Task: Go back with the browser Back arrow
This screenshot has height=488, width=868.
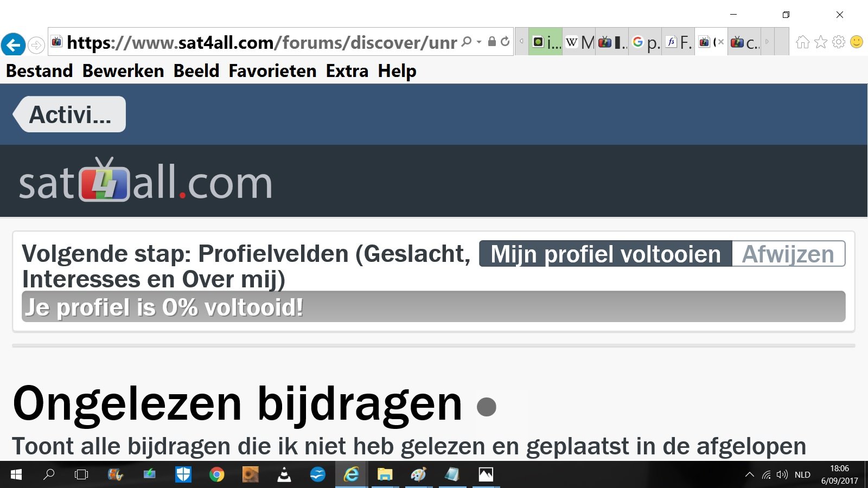Action: 13,44
